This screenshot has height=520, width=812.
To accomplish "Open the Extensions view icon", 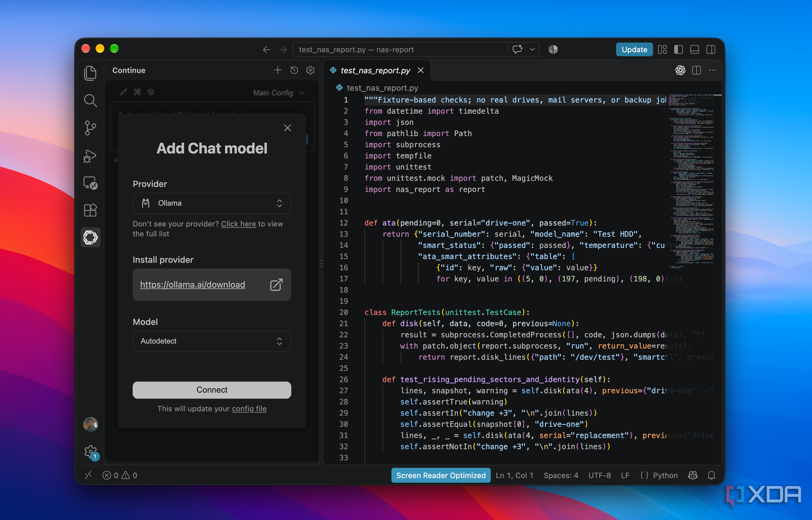I will pyautogui.click(x=90, y=210).
